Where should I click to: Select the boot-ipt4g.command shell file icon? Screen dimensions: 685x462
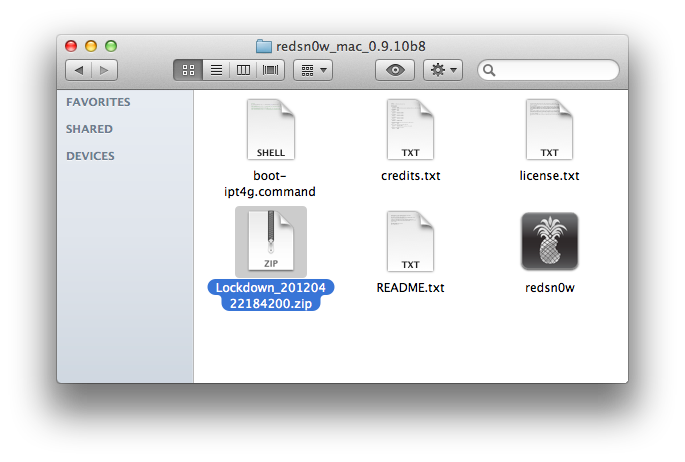[271, 129]
